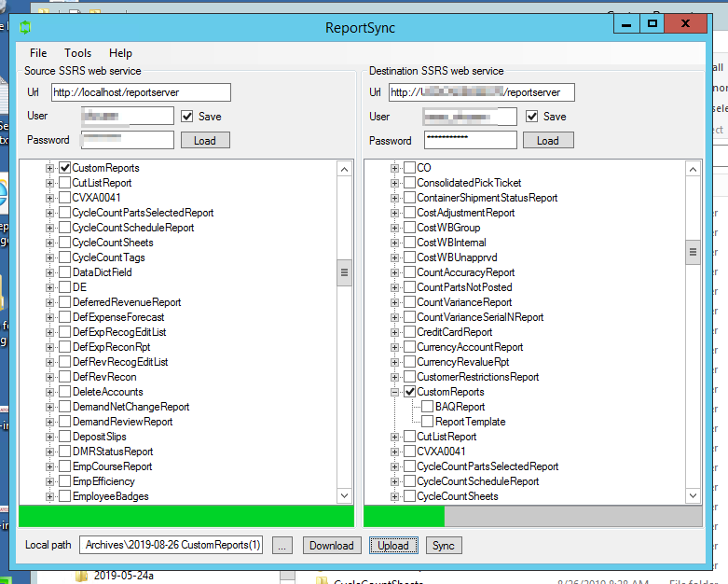The image size is (728, 584).
Task: Select destination CostAdjustmentReport tree item
Action: [466, 213]
